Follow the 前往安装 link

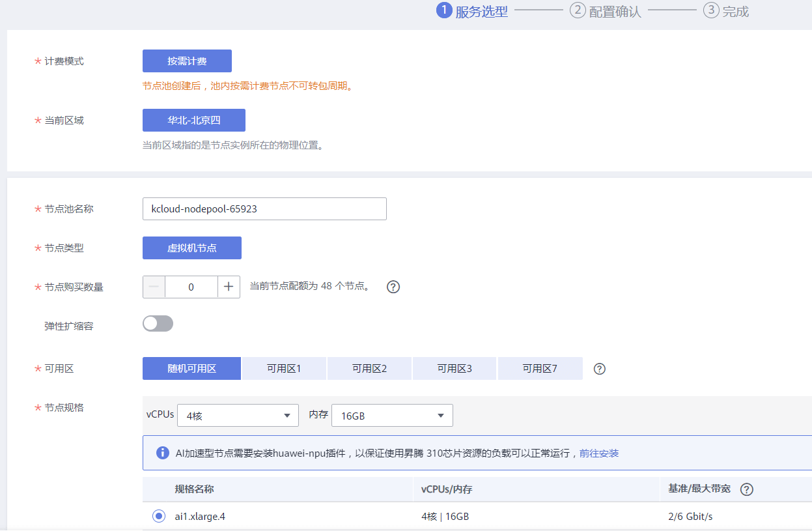pyautogui.click(x=599, y=453)
